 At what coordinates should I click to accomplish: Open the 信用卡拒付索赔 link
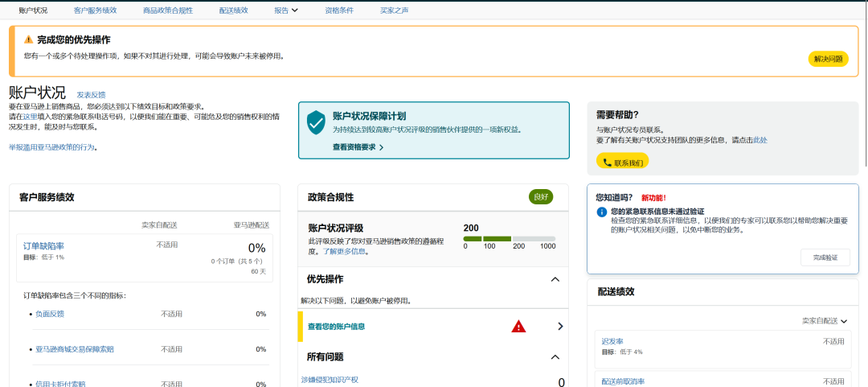60,384
